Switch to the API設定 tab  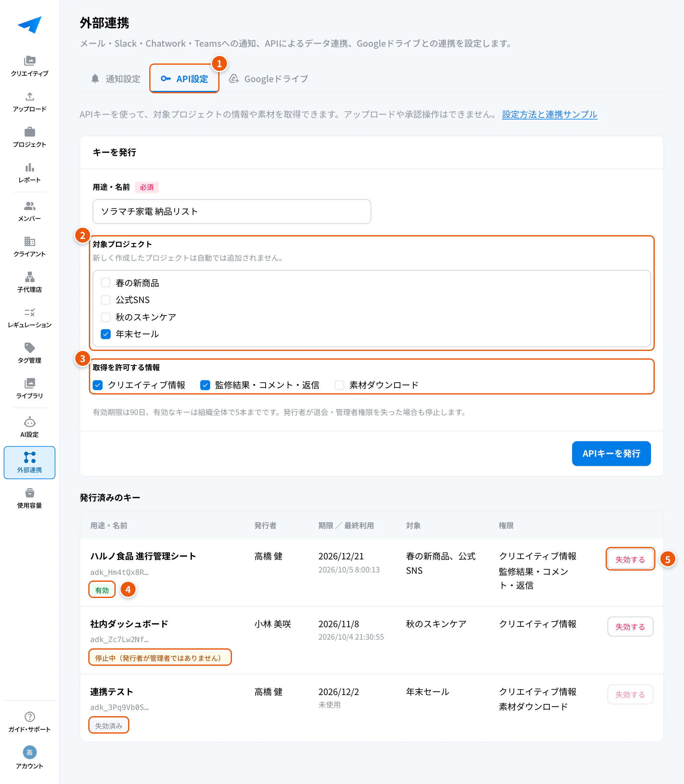click(184, 79)
